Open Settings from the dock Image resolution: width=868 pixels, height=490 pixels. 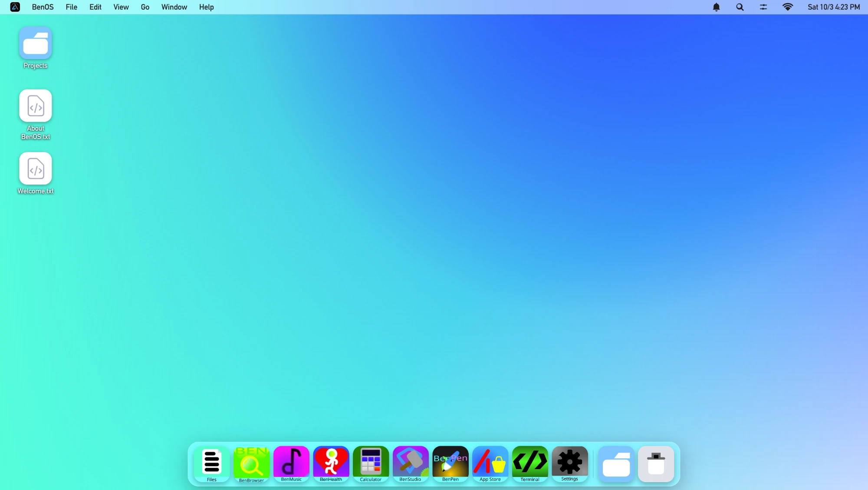click(570, 464)
